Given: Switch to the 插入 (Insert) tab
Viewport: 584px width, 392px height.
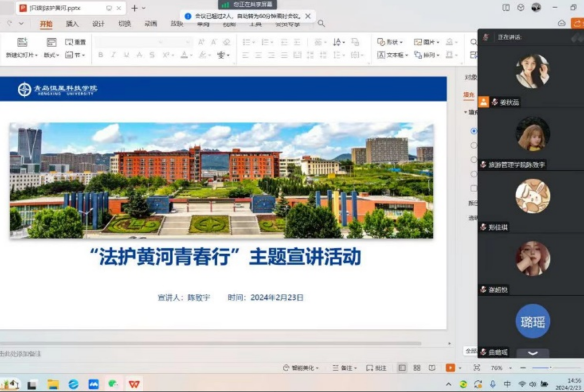Looking at the screenshot, I should coord(72,24).
